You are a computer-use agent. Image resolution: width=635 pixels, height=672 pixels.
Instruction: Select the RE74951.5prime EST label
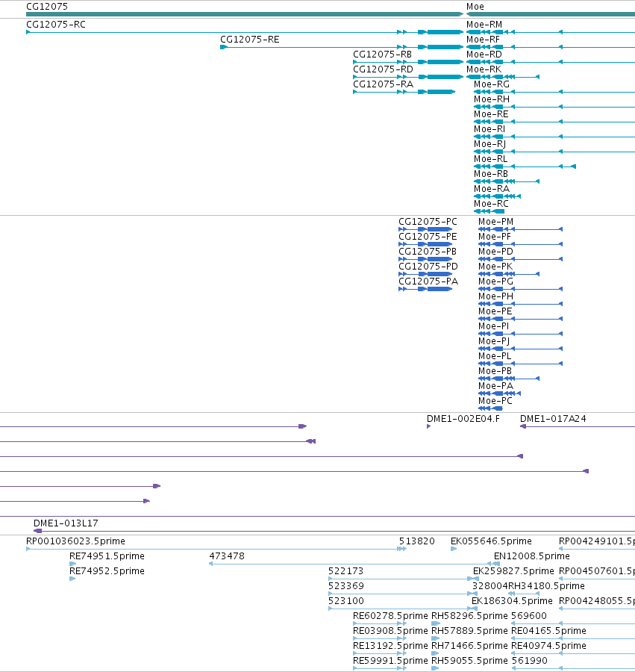pyautogui.click(x=107, y=556)
